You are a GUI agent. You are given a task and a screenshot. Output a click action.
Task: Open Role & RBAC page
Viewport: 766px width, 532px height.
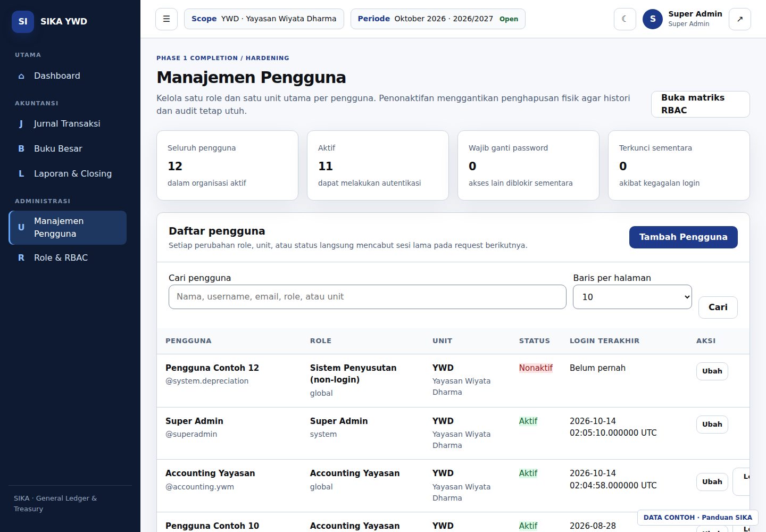[68, 257]
